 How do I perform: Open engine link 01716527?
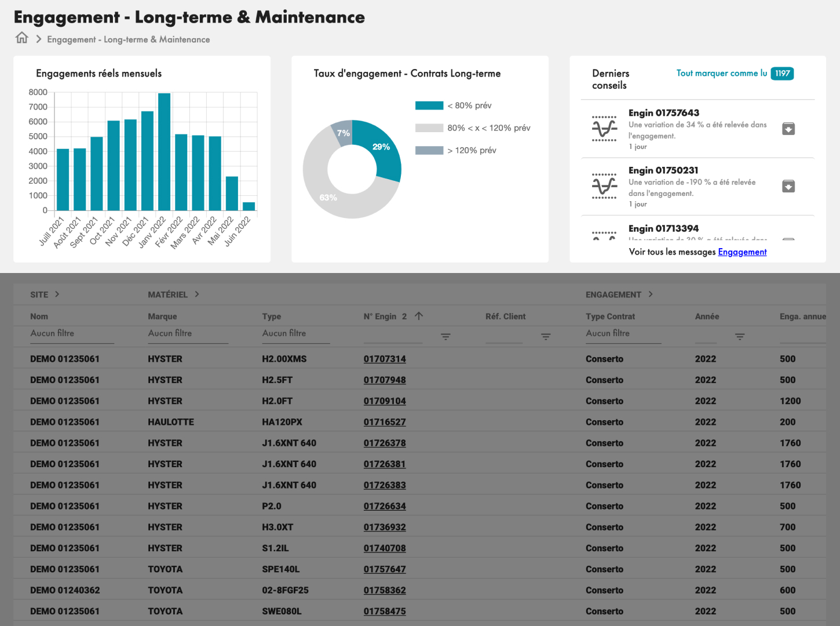[x=385, y=422]
